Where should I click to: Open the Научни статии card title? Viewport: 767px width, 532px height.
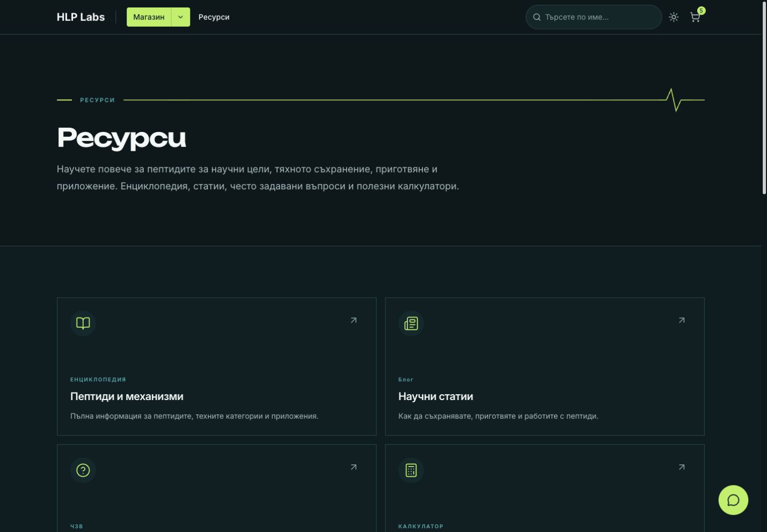click(436, 396)
